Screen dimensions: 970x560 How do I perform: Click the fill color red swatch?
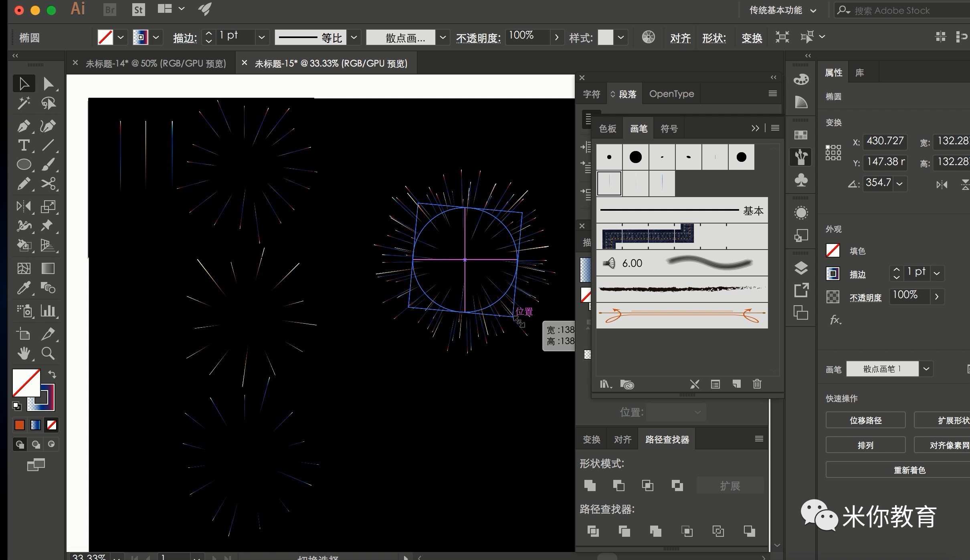coord(18,425)
